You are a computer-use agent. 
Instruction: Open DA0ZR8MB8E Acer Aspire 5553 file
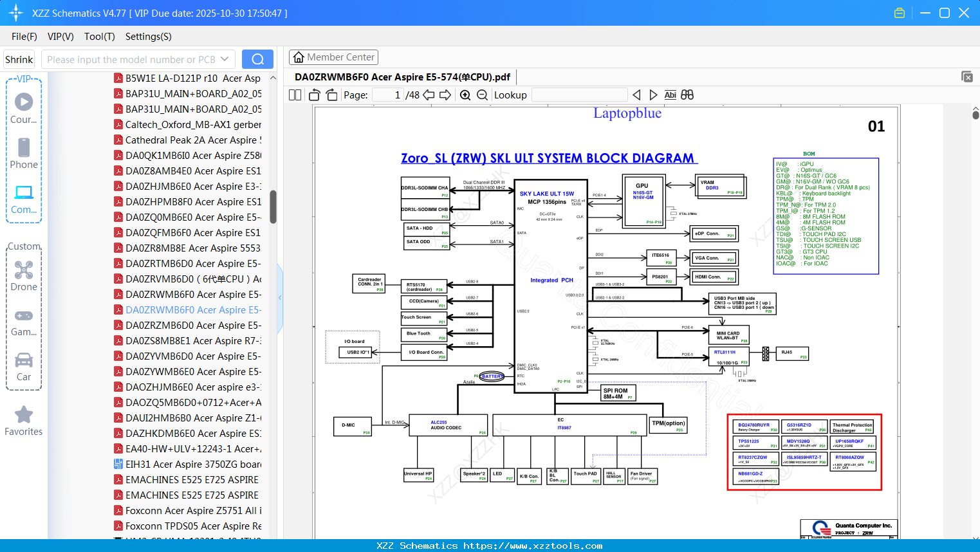tap(187, 248)
